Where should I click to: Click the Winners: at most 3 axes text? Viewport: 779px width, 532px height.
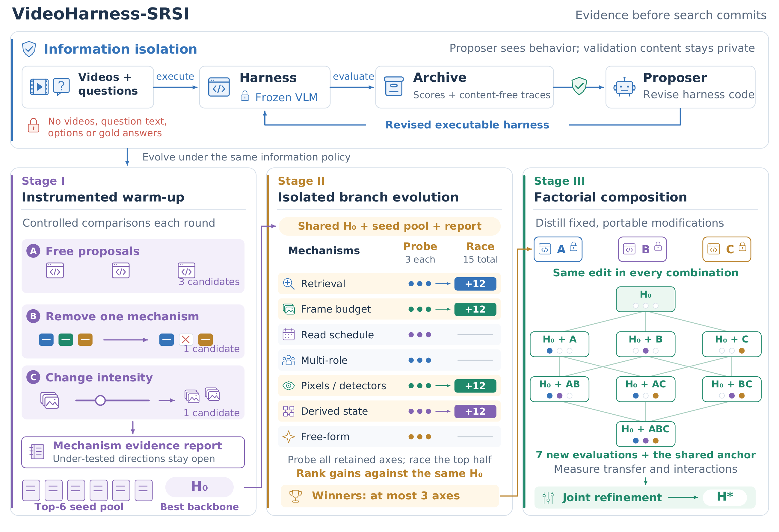point(386,495)
